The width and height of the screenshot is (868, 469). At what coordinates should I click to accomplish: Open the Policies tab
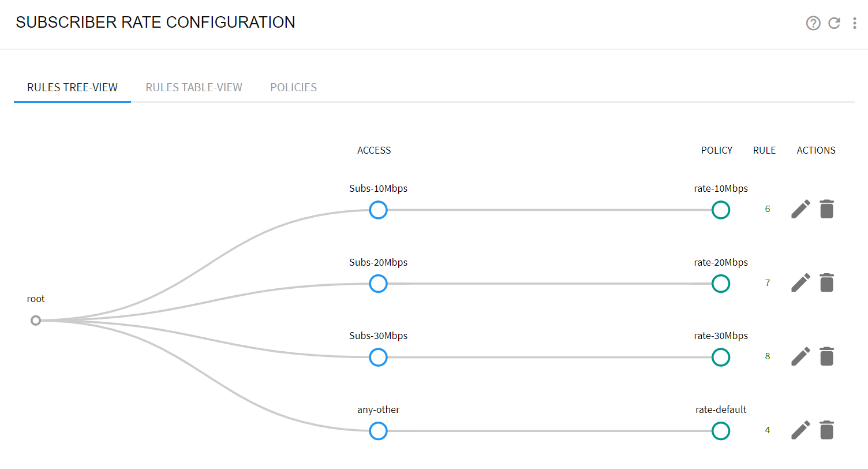click(294, 88)
